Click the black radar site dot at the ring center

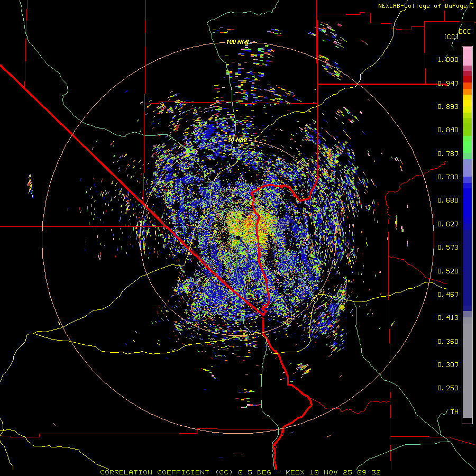237,237
